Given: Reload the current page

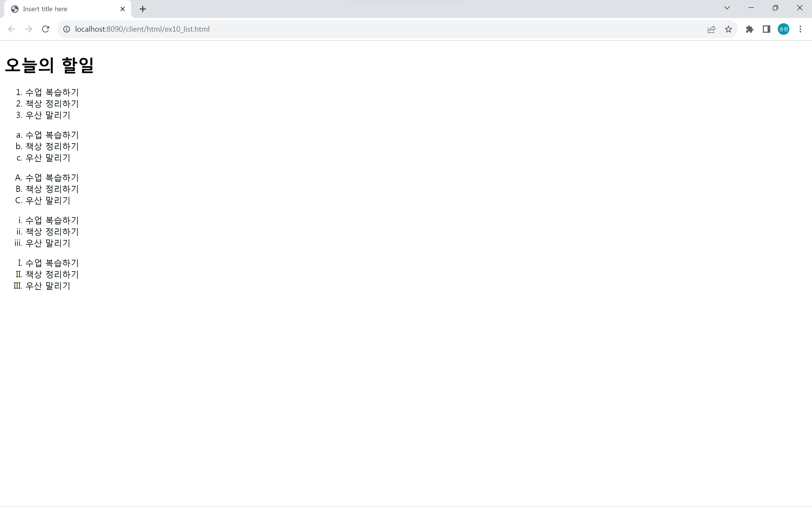Looking at the screenshot, I should tap(46, 29).
